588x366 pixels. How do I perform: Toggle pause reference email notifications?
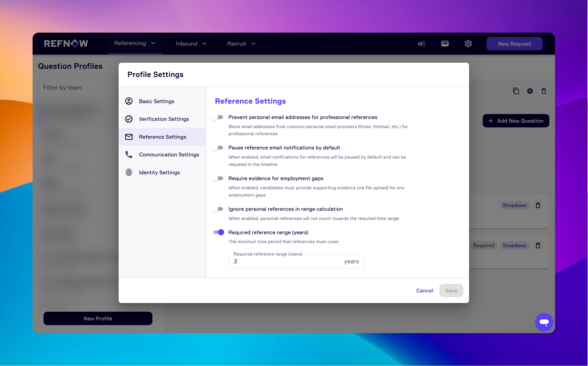[x=218, y=148]
